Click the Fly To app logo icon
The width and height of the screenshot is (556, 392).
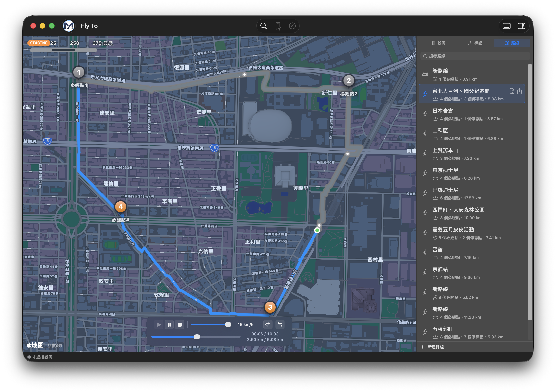pyautogui.click(x=69, y=26)
